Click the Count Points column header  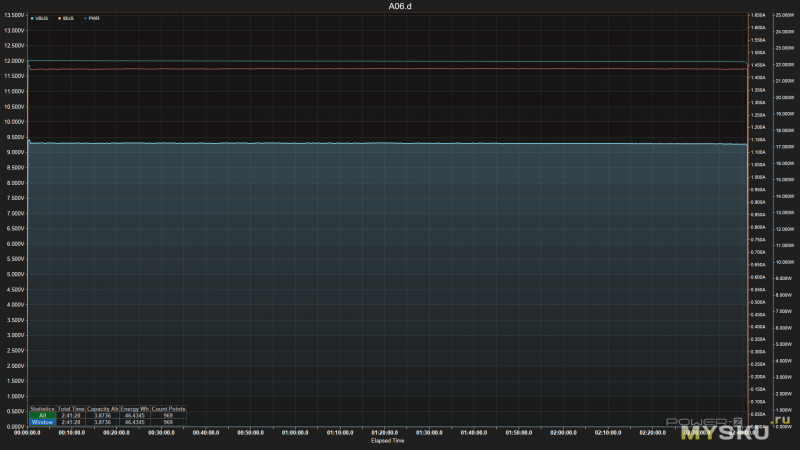pyautogui.click(x=168, y=409)
